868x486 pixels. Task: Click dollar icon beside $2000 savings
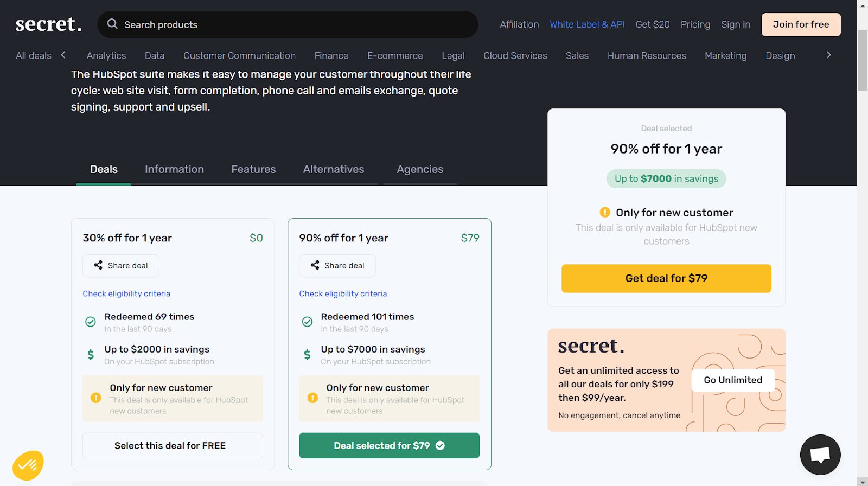click(91, 355)
